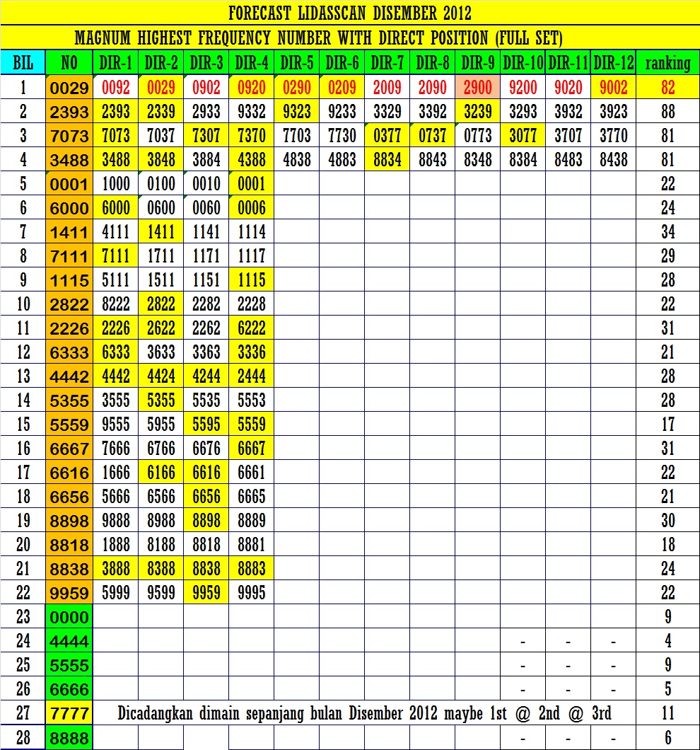The height and width of the screenshot is (750, 700).
Task: Select the DIR-5 column header
Action: coord(297,63)
